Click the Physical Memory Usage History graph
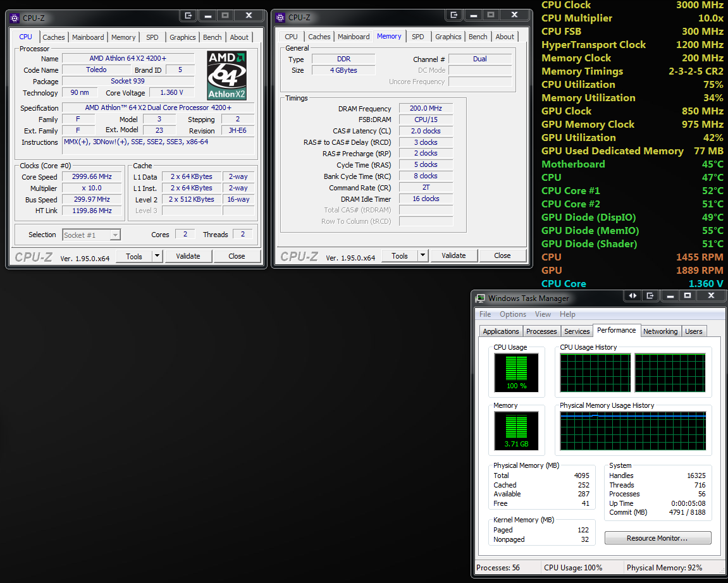This screenshot has width=728, height=583. click(633, 431)
